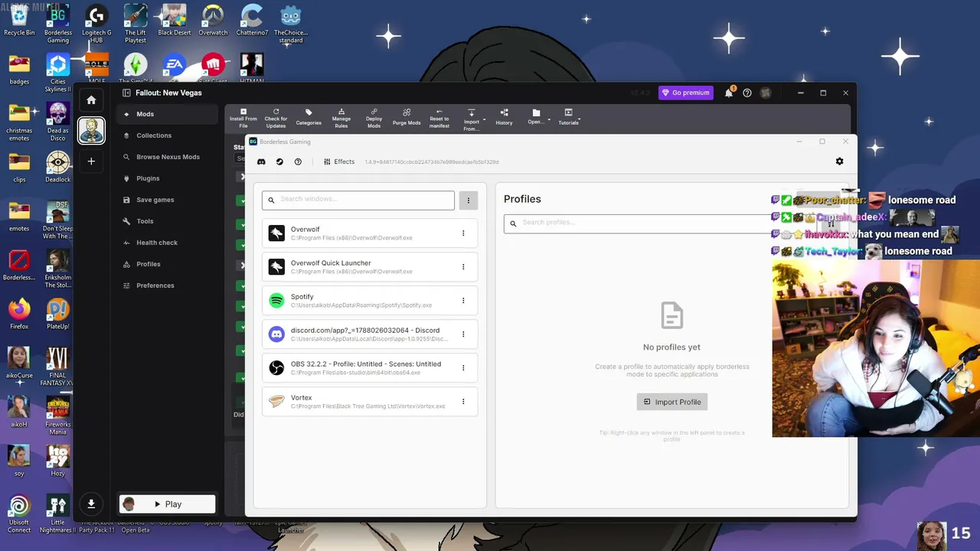Open Discord link icon in Borderless Gaming

click(x=261, y=161)
